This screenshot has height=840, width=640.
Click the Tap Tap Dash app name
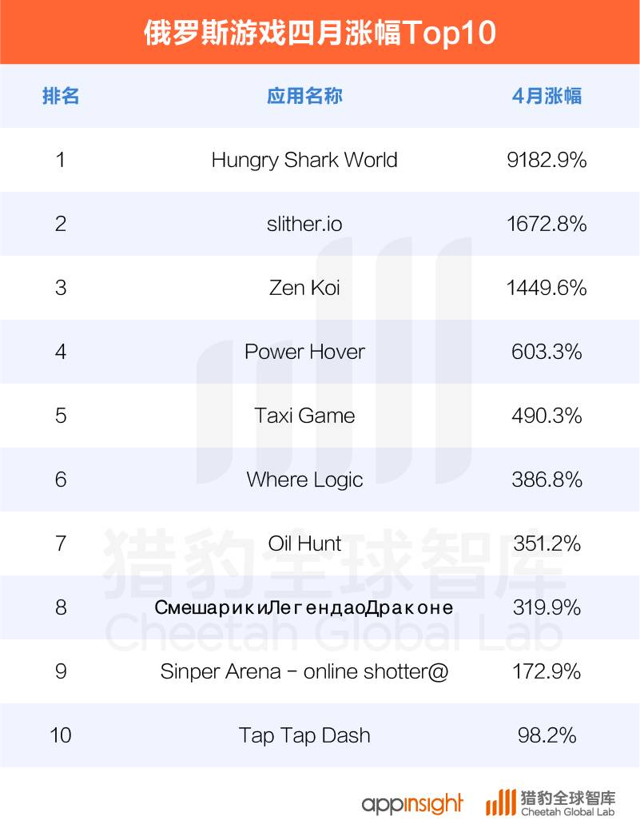304,735
